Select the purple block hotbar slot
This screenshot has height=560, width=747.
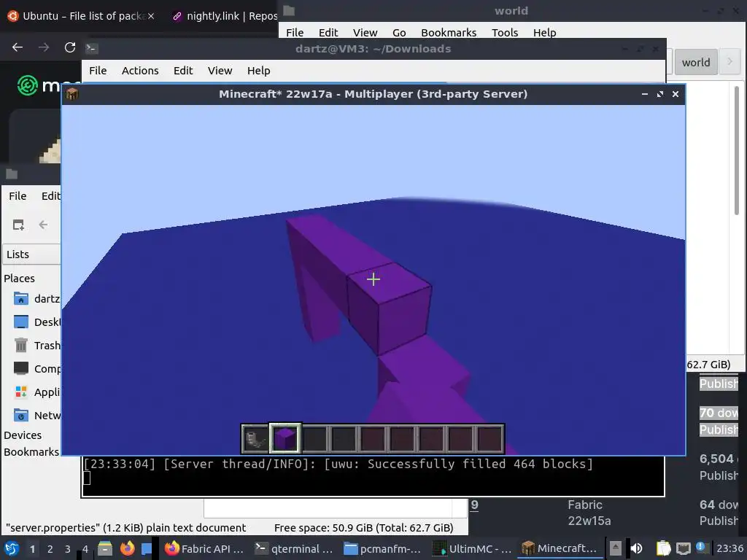285,438
